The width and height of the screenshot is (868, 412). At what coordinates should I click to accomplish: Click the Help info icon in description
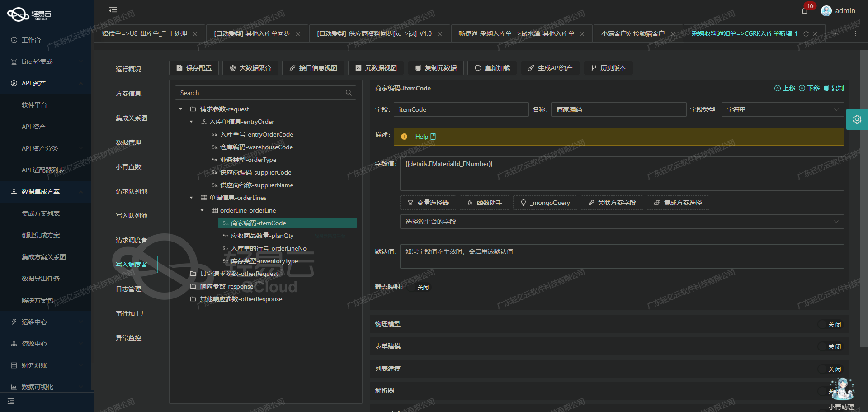pyautogui.click(x=404, y=137)
